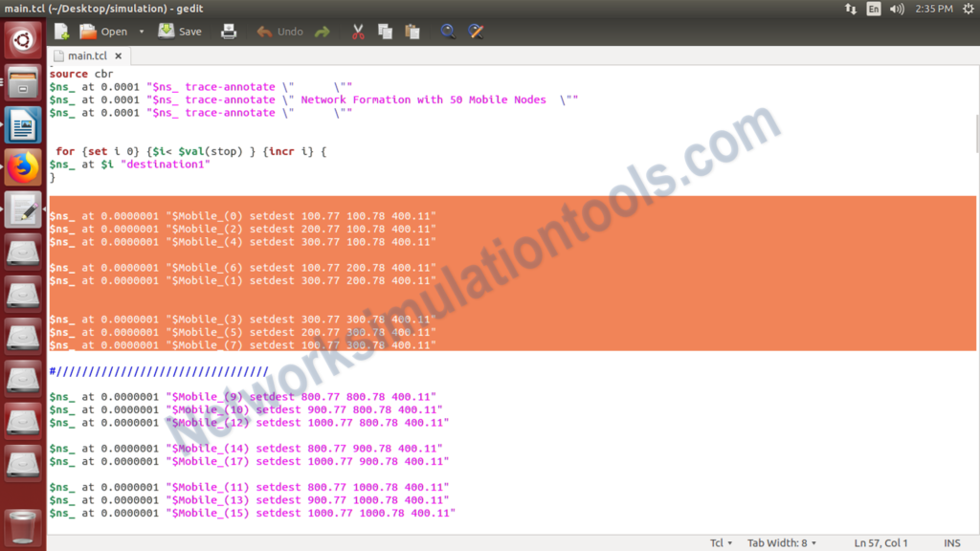Open the Find and Replace tool
Image resolution: width=980 pixels, height=551 pixels.
[x=476, y=31]
